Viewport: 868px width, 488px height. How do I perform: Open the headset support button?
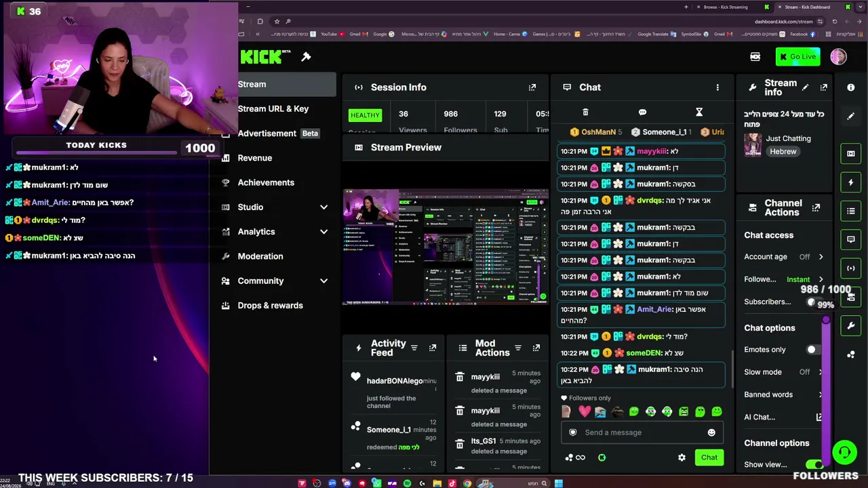point(844,451)
